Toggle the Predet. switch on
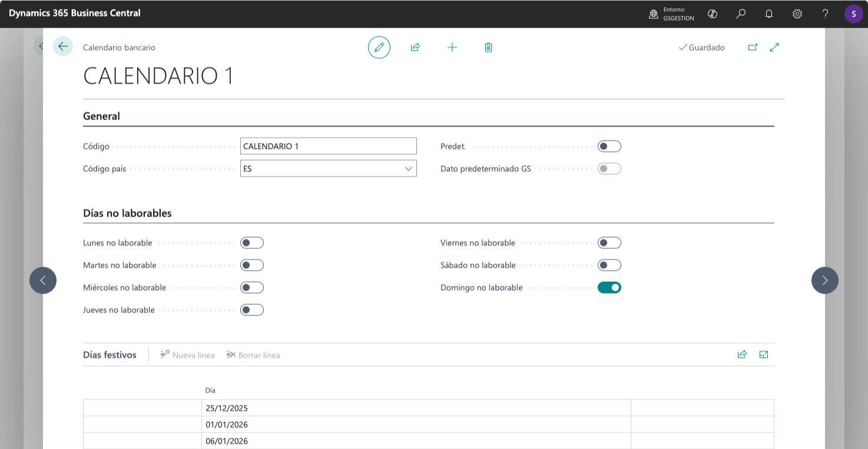Image resolution: width=868 pixels, height=449 pixels. coord(609,147)
